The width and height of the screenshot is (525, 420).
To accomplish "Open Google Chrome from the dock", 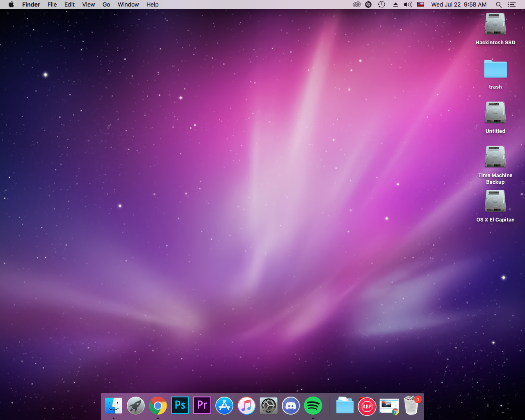I will (x=158, y=406).
